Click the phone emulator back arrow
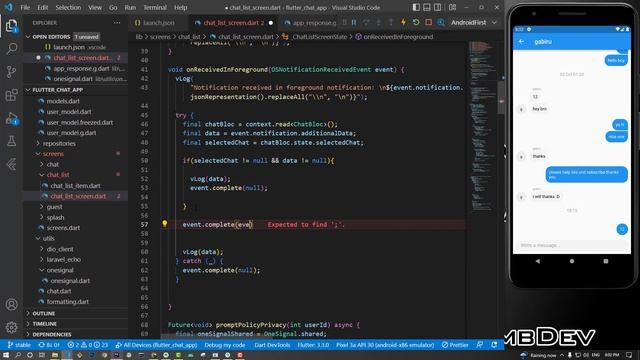Screen dimensions: 640x360 click(x=521, y=41)
